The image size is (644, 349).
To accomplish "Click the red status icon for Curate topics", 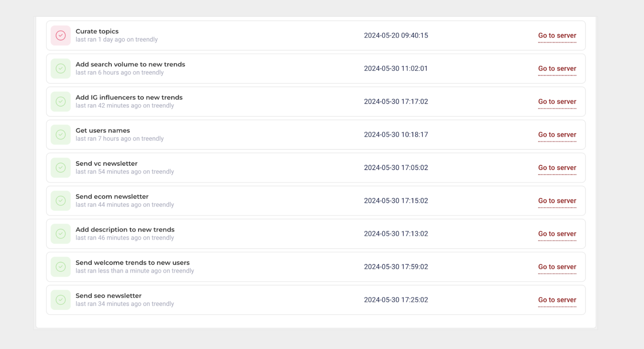I will [61, 36].
